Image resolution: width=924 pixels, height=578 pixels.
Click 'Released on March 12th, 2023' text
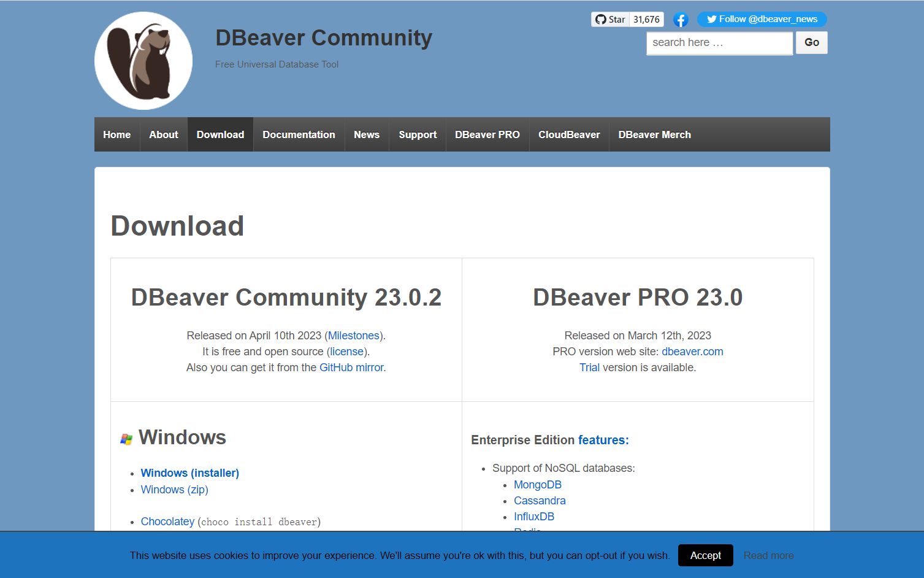pos(638,336)
